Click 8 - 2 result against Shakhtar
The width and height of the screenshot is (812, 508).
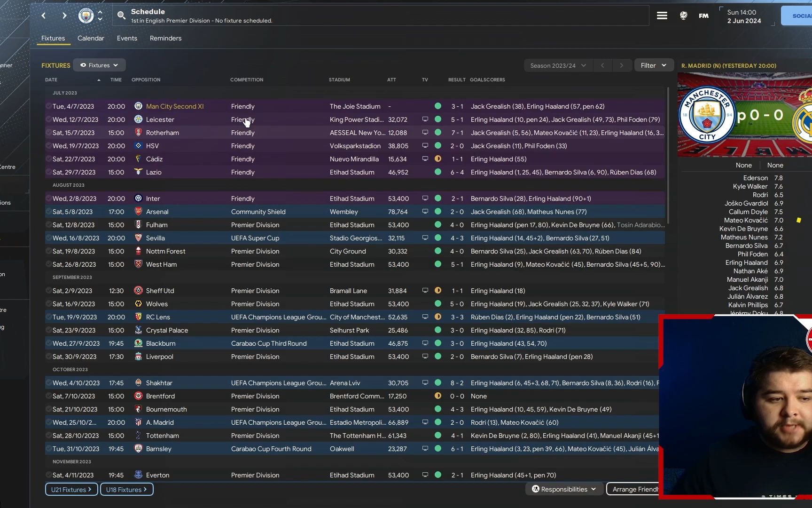(x=457, y=383)
